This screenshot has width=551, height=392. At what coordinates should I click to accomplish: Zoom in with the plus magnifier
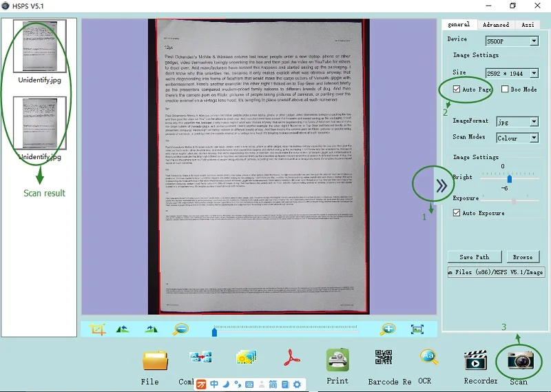[x=388, y=329]
